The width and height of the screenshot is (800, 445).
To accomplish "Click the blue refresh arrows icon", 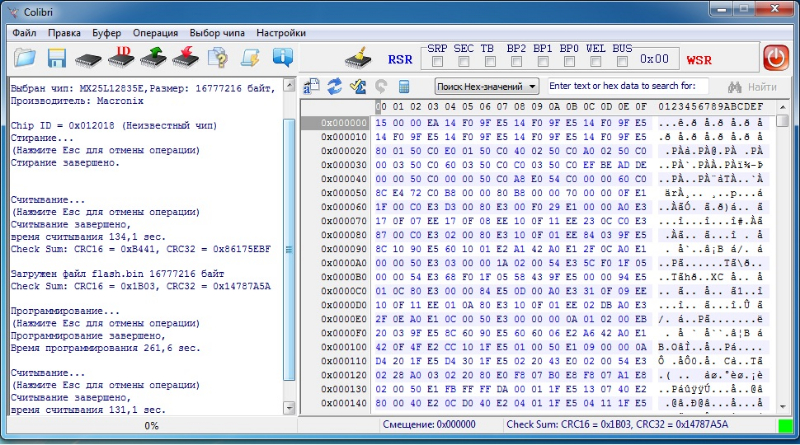I will 335,86.
